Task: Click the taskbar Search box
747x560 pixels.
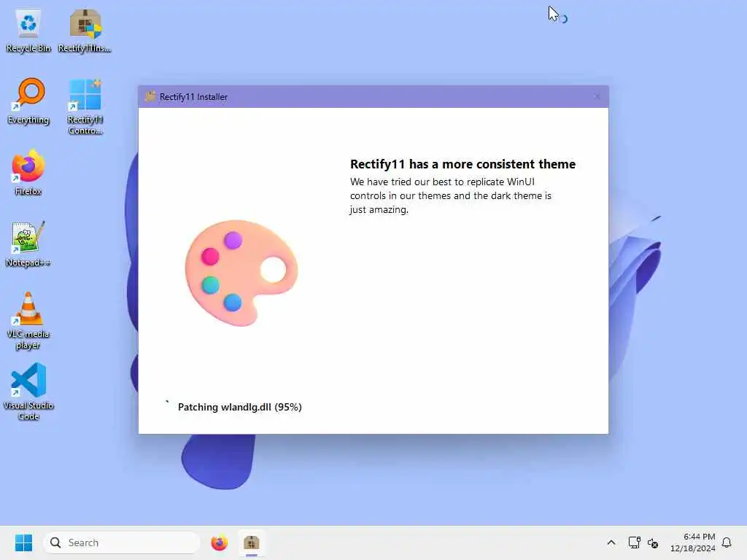Action: (x=122, y=542)
